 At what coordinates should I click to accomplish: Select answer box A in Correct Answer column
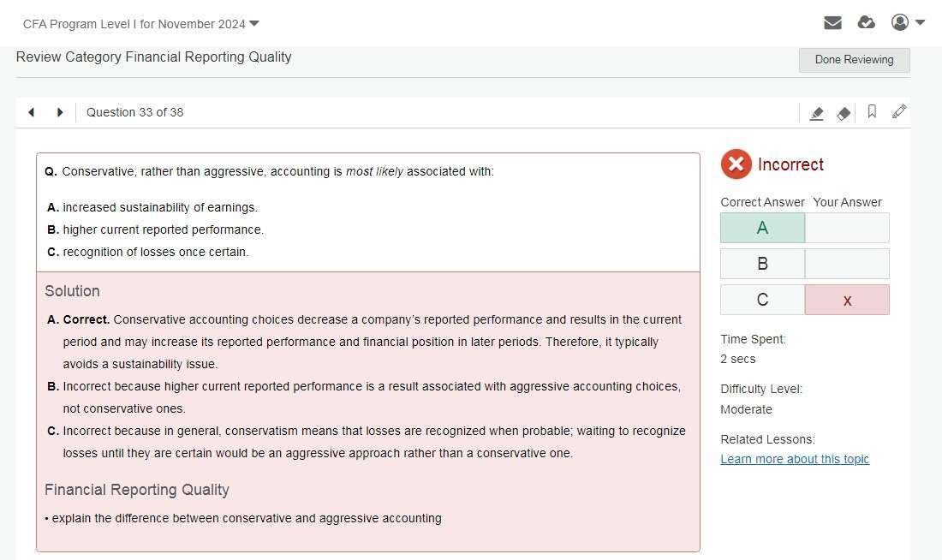[x=762, y=228]
